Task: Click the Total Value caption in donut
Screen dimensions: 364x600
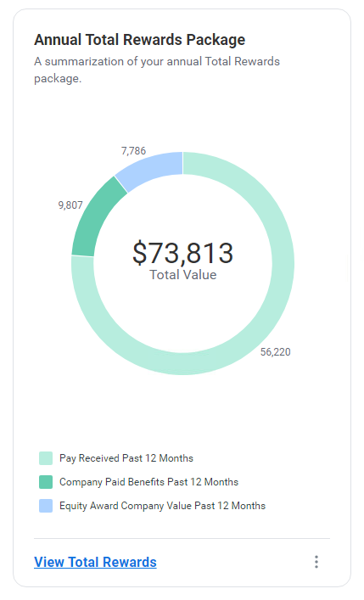Action: click(183, 275)
